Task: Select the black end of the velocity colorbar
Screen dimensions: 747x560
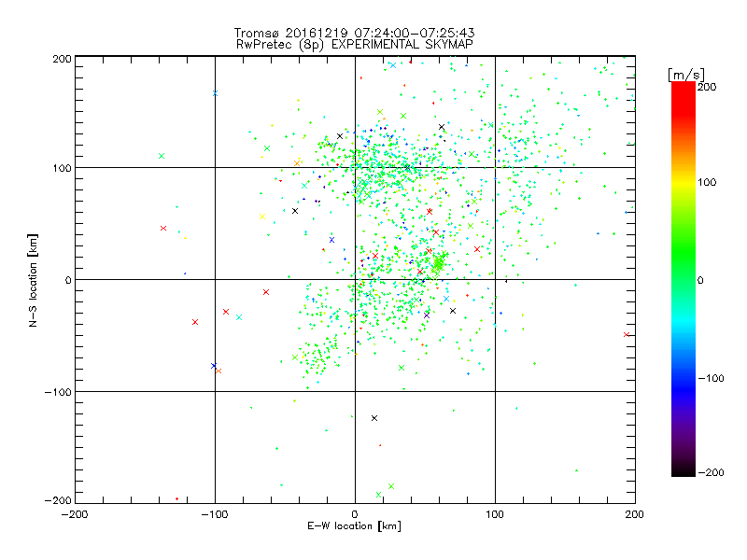Action: [x=684, y=469]
